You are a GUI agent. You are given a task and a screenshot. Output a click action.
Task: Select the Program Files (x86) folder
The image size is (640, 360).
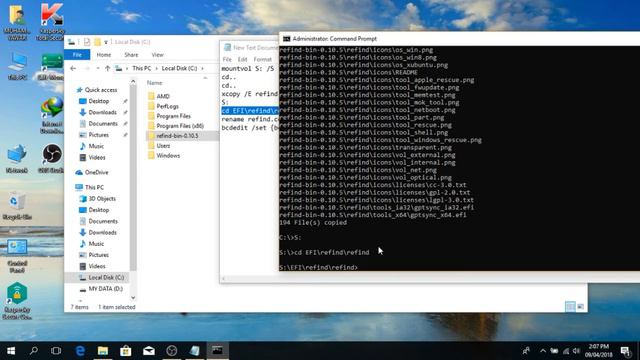180,126
